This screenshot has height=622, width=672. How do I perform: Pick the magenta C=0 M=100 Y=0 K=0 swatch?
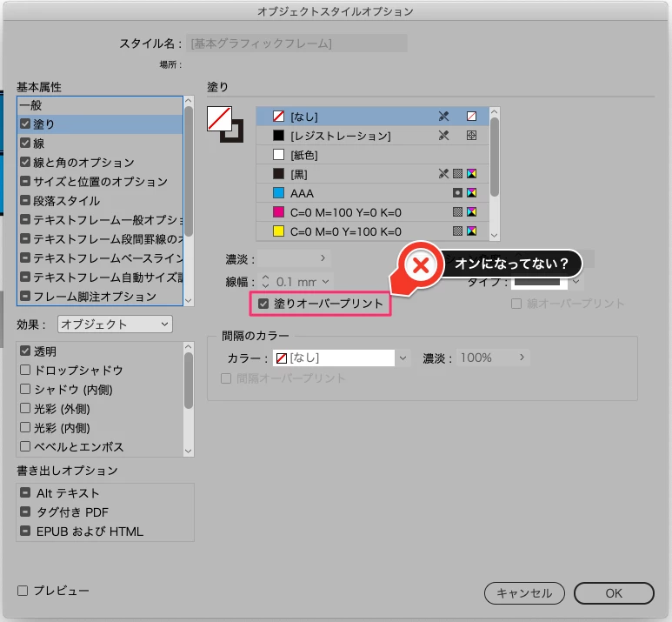[x=278, y=212]
